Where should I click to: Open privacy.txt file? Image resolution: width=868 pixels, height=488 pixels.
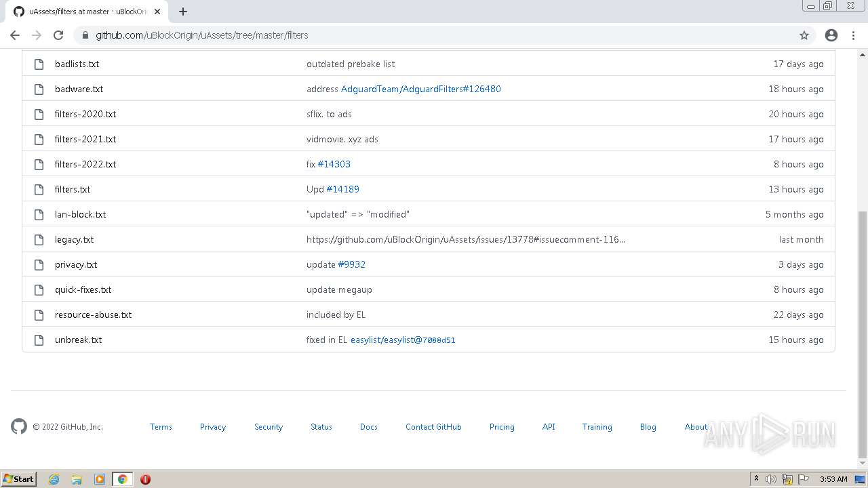76,264
